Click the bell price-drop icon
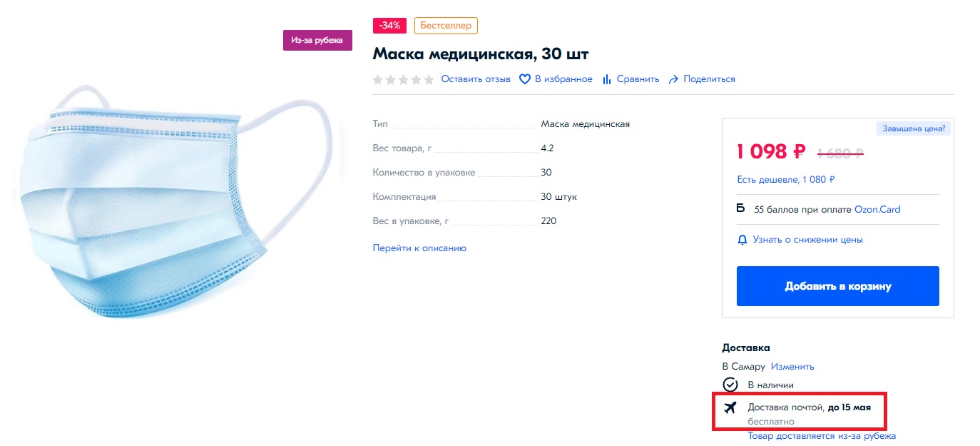Screen dimensions: 980x446 (x=742, y=240)
